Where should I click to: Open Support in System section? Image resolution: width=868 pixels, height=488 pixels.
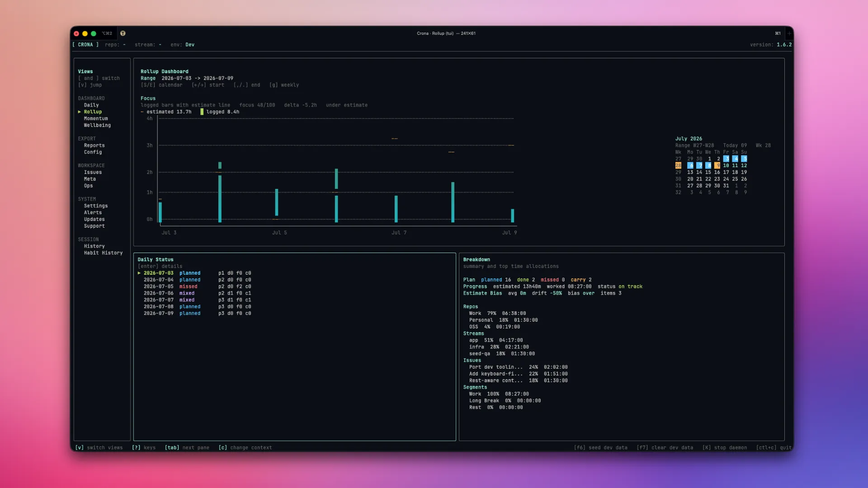pos(94,226)
